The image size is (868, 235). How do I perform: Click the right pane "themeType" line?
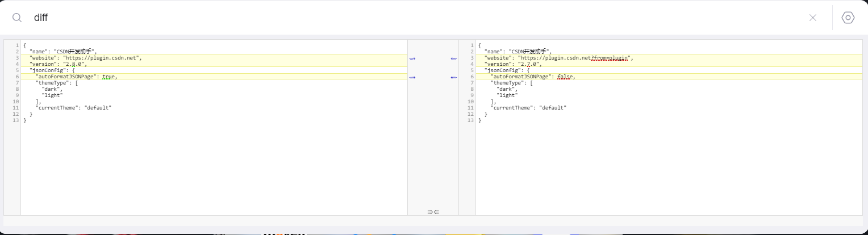[x=511, y=83]
